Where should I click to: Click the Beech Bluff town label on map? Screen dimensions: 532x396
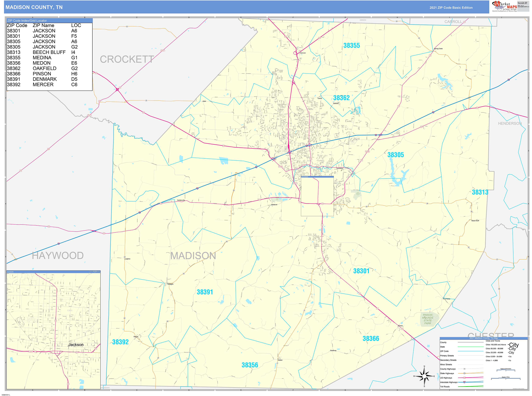tap(475, 221)
